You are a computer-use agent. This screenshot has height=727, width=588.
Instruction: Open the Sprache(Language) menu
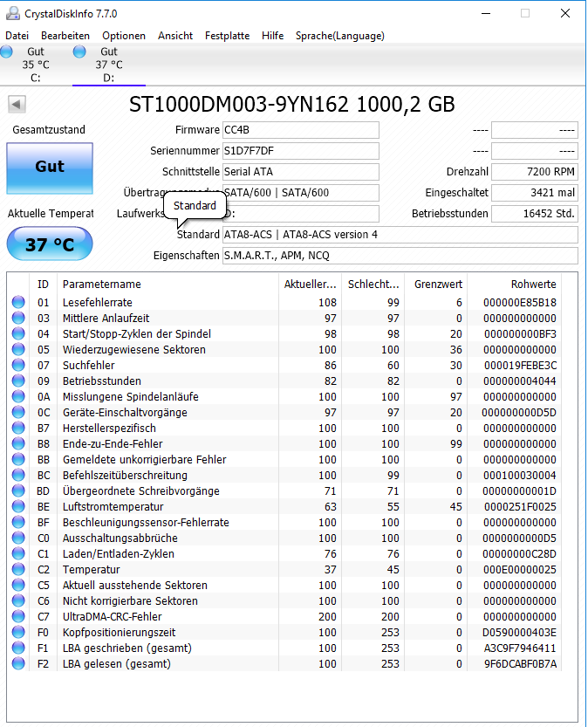(x=340, y=36)
